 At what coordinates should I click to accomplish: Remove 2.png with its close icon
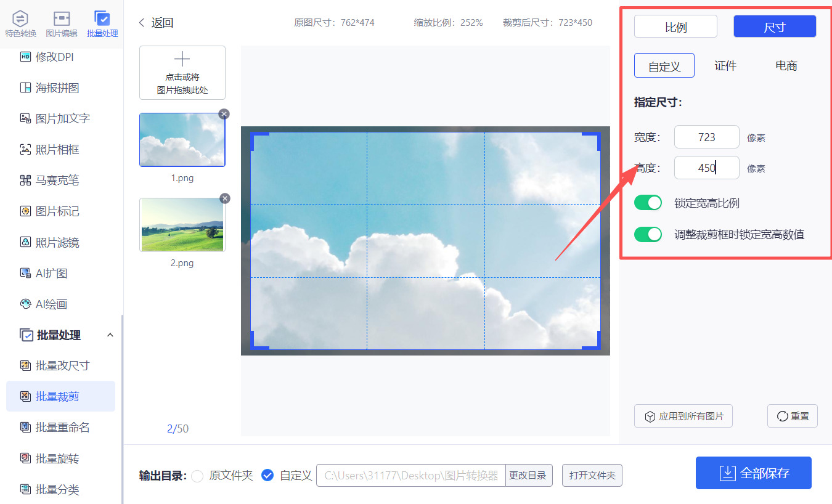pyautogui.click(x=225, y=198)
